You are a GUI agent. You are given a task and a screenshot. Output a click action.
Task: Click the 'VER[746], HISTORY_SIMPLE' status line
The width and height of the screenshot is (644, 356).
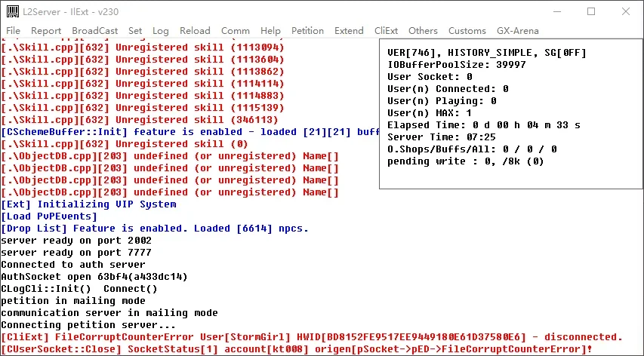(487, 53)
